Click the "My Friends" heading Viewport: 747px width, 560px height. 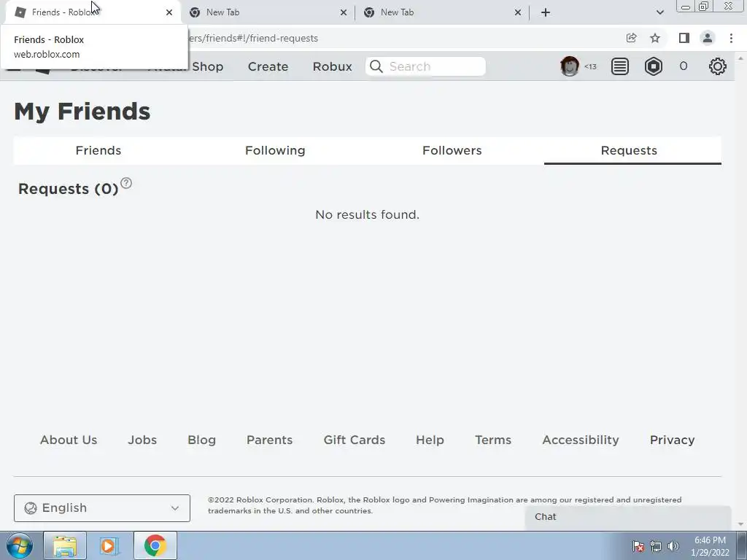click(82, 112)
